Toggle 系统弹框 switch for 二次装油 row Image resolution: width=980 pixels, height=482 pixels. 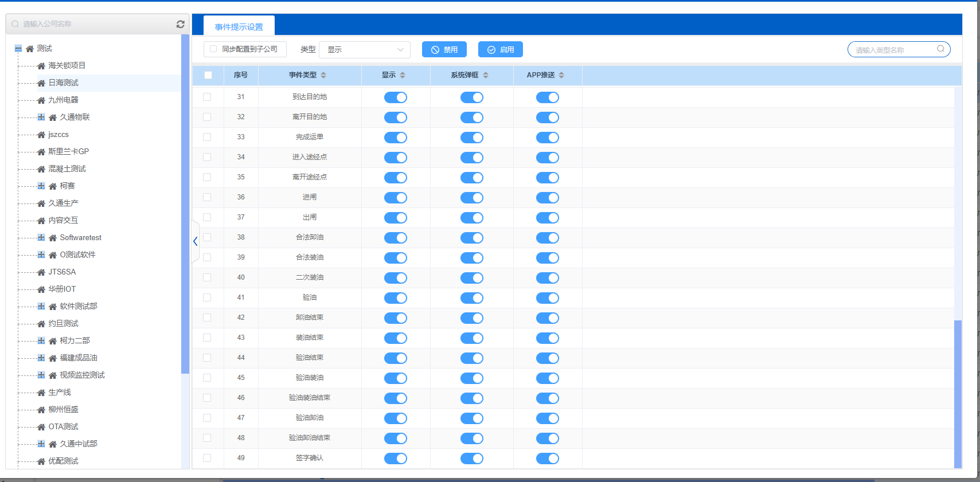pyautogui.click(x=472, y=278)
